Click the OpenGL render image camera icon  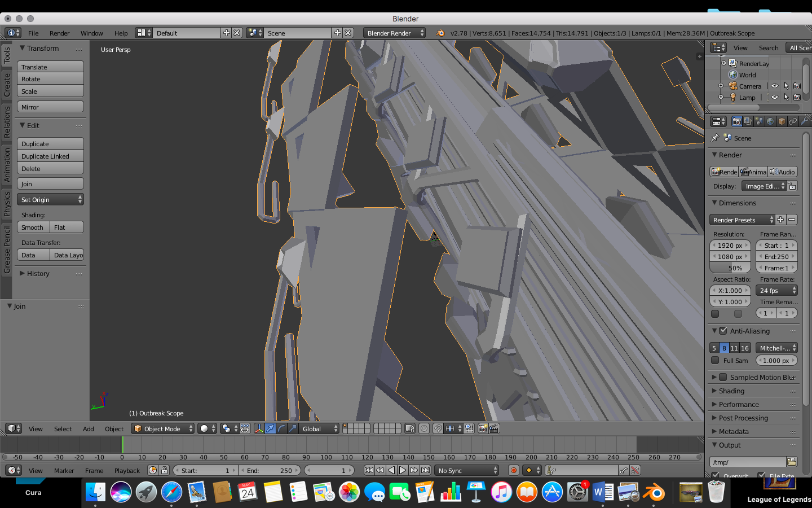coord(483,428)
